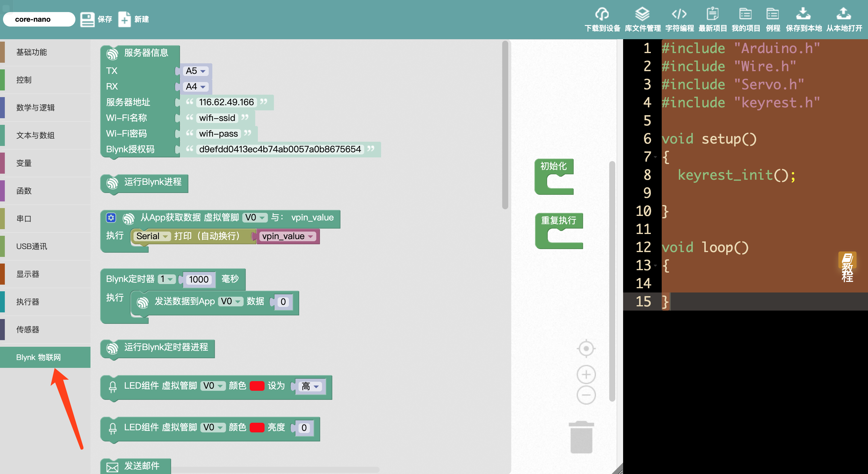The height and width of the screenshot is (474, 868).
Task: Open 库文件管理 library manager icon
Action: point(642,14)
